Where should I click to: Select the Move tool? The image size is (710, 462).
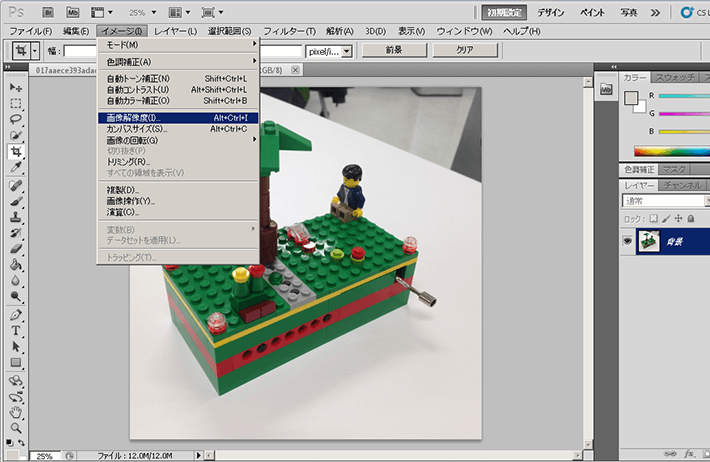(x=16, y=88)
